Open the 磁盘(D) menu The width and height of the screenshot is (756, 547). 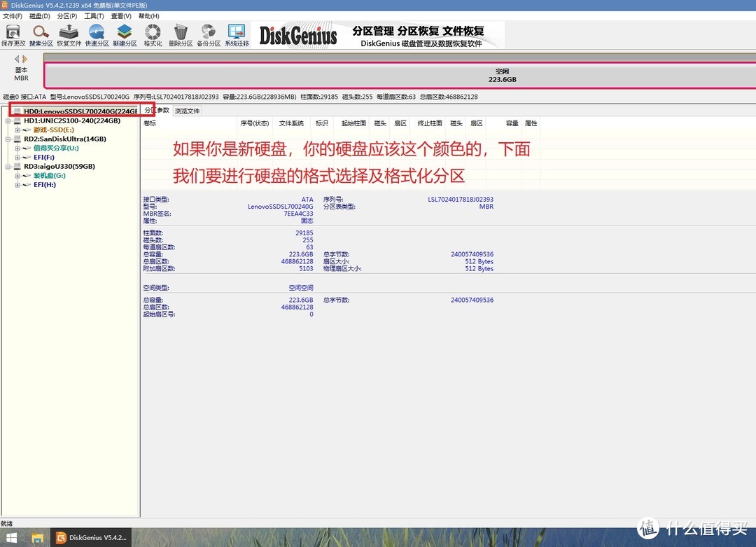[38, 16]
